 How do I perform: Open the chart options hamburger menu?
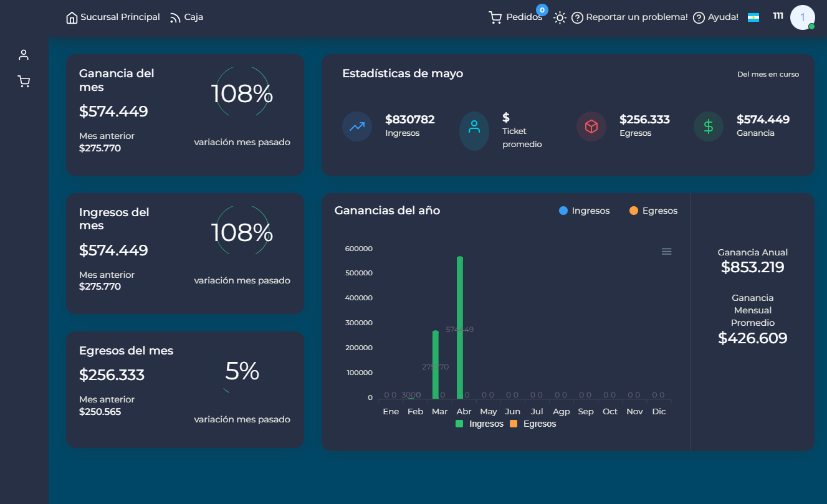[x=666, y=251]
